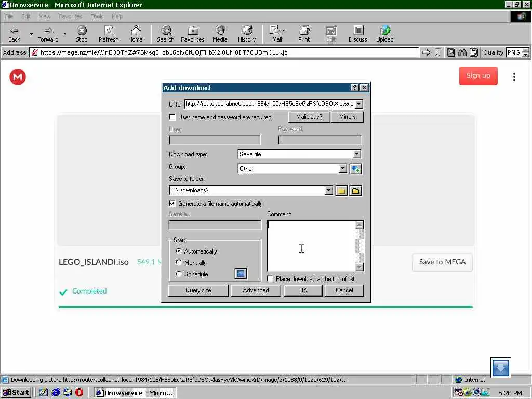Open the Mail button dropdown arrow
The image size is (532, 399).
click(x=283, y=31)
